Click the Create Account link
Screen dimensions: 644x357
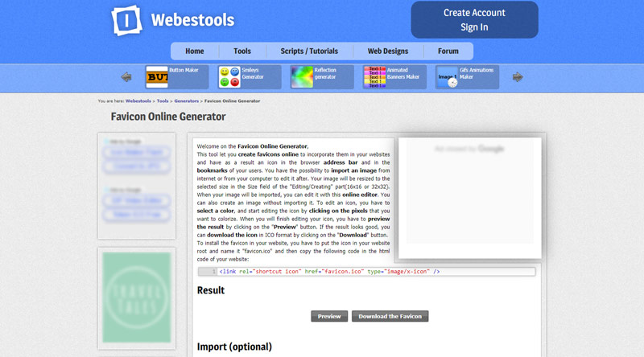click(474, 13)
